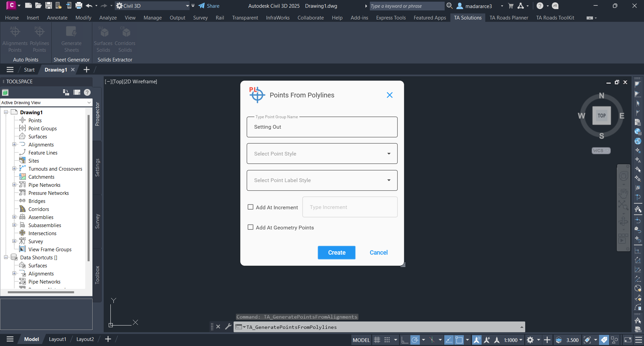Open the Home ribbon tab

coord(12,18)
